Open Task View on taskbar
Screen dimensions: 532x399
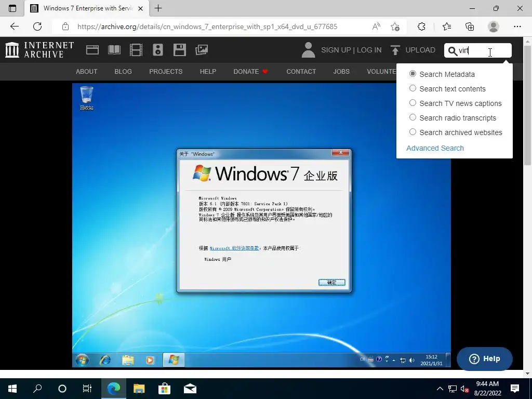[87, 389]
